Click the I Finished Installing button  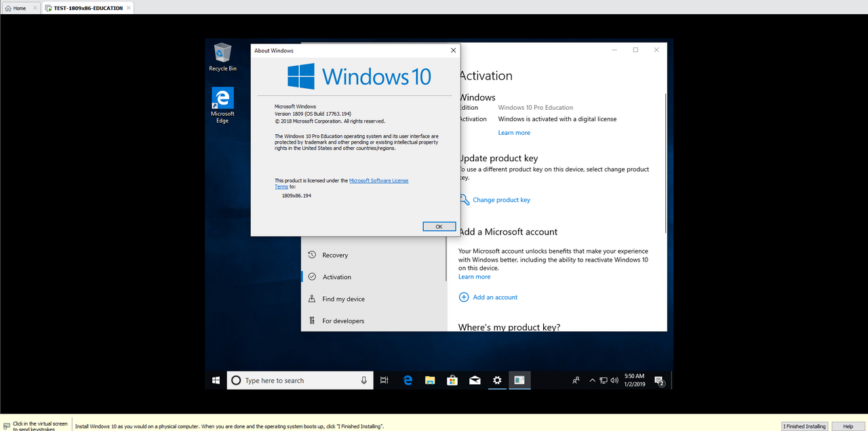coord(805,426)
